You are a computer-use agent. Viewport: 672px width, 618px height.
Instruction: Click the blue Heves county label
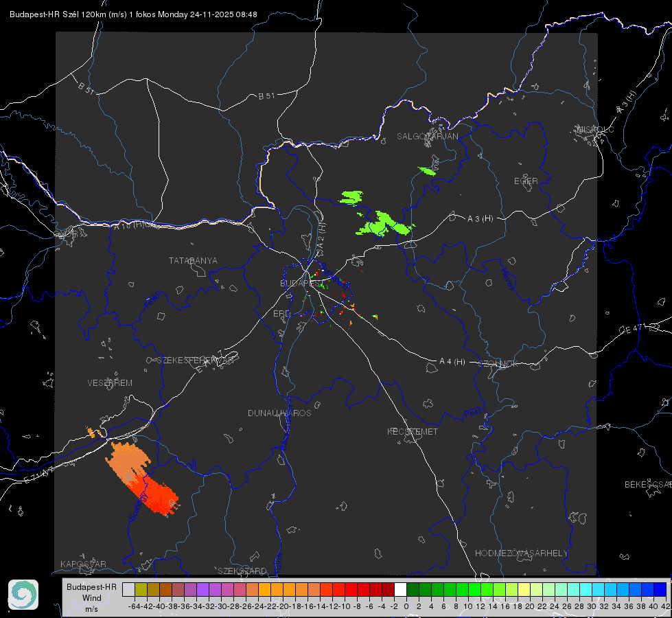point(507,279)
